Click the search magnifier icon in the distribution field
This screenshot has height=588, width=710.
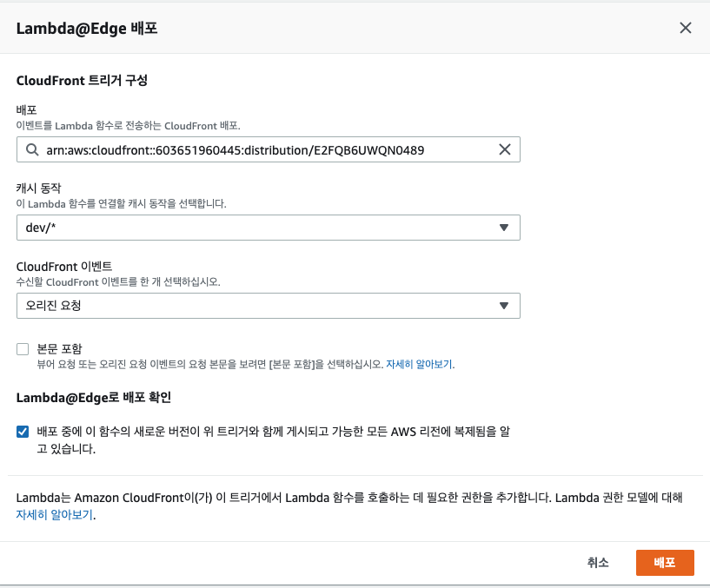pyautogui.click(x=31, y=149)
